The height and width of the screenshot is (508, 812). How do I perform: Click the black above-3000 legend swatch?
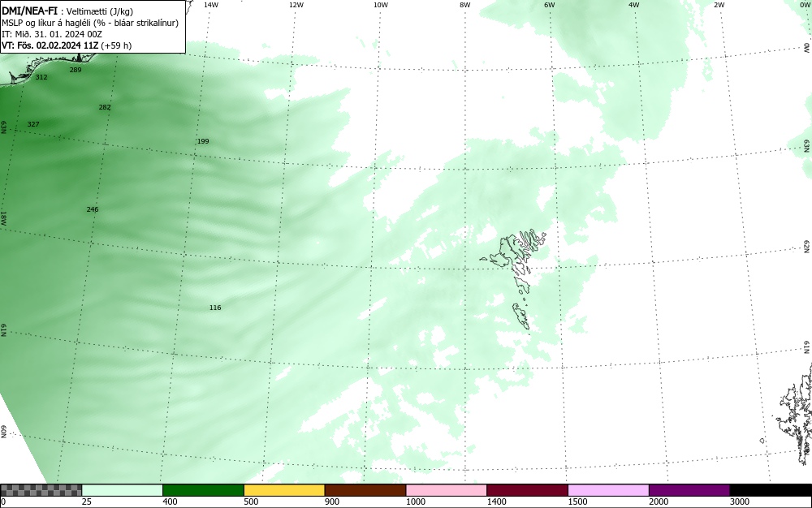771,490
